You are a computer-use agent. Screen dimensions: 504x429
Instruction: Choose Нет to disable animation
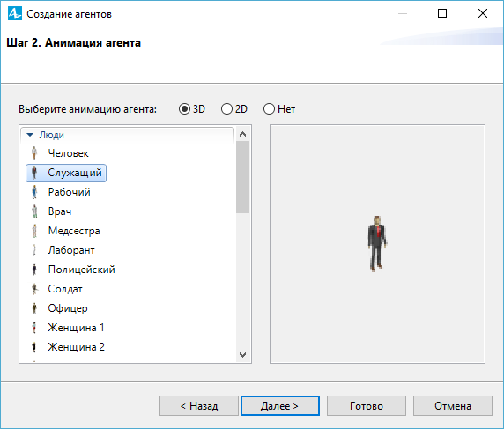269,109
